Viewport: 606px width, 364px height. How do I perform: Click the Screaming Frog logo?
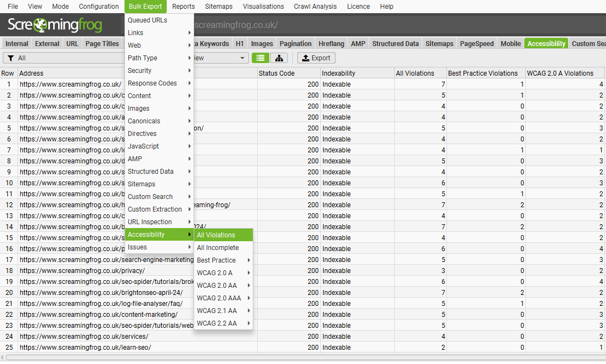[x=55, y=25]
